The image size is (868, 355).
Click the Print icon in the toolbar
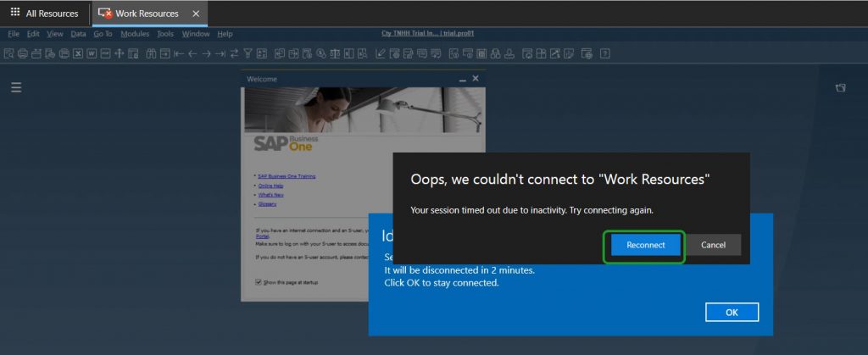23,53
